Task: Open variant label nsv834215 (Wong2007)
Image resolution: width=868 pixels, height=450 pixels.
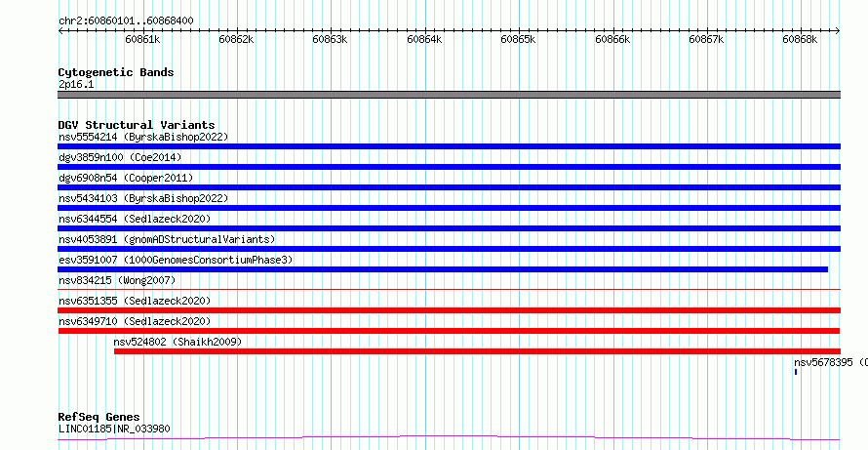Action: click(117, 280)
